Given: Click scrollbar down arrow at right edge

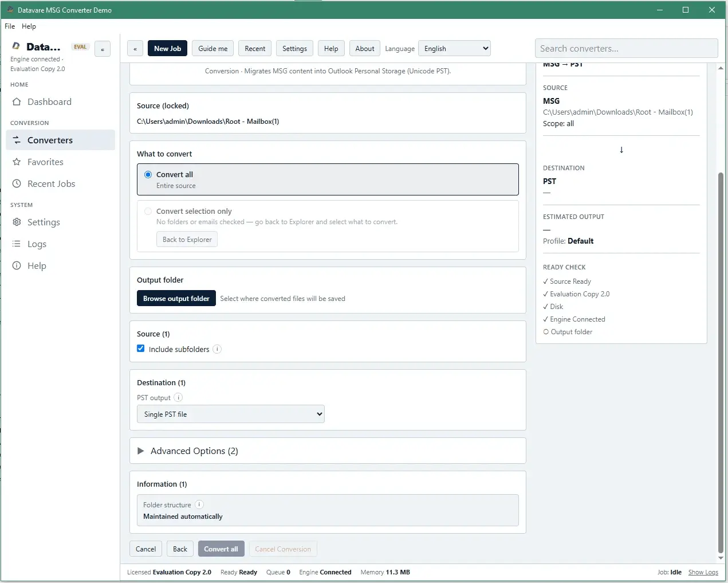Looking at the screenshot, I should [x=721, y=558].
